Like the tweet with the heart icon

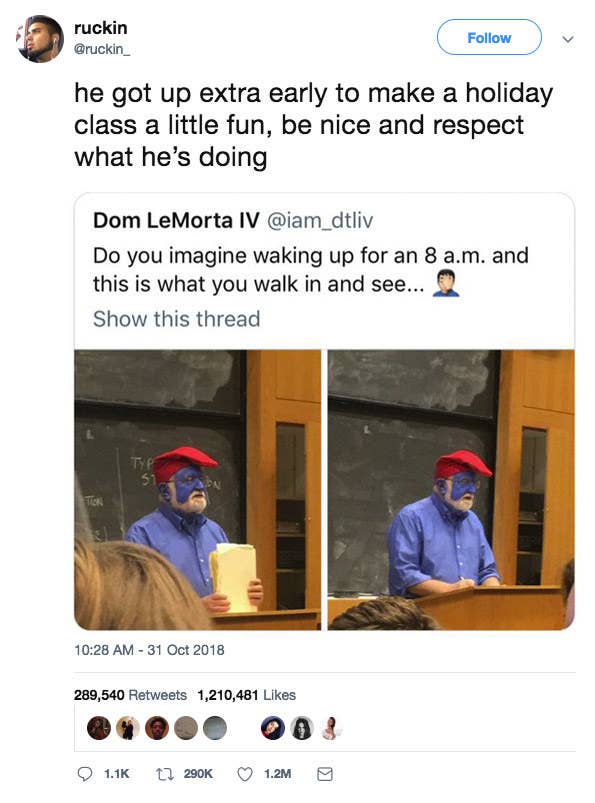(245, 774)
